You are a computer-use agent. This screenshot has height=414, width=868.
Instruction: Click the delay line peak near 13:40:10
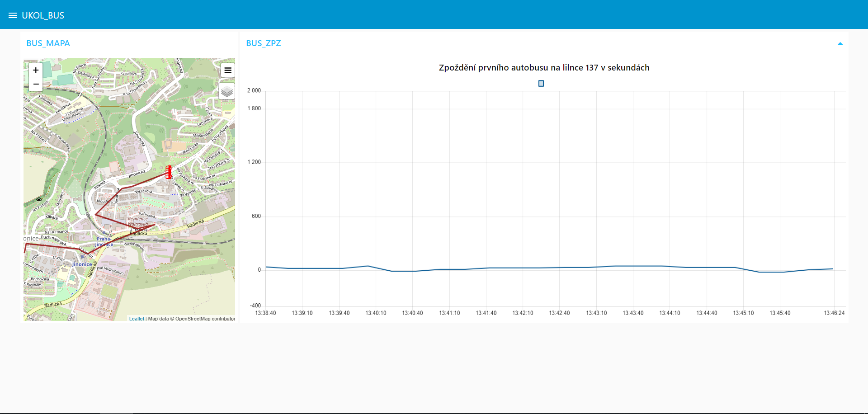(x=368, y=266)
